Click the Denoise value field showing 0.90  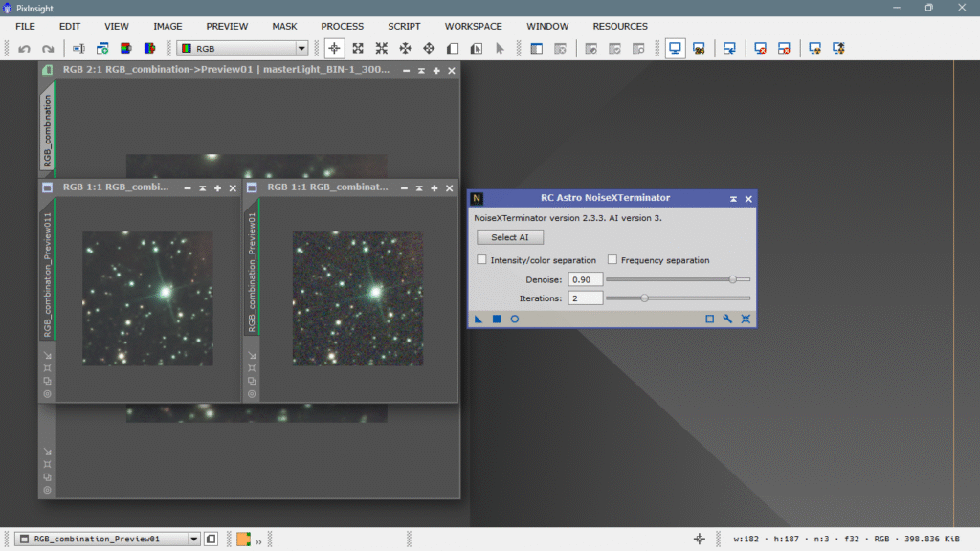585,279
